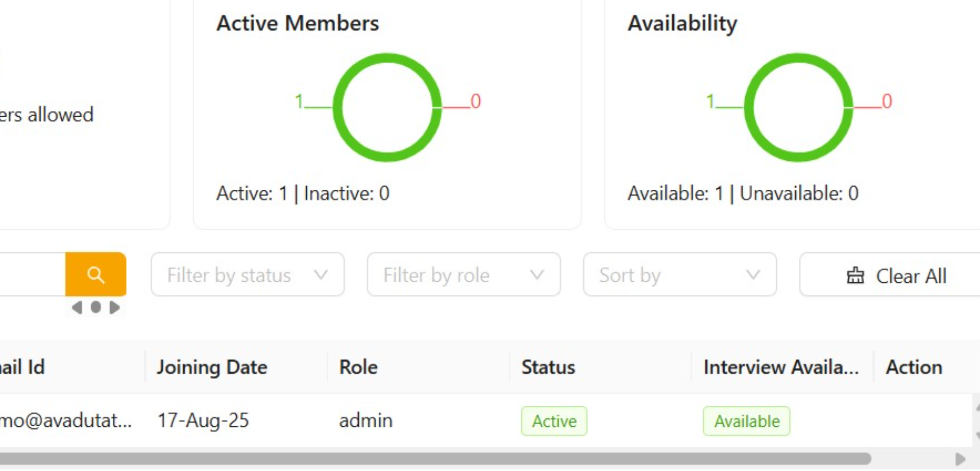
Task: Click the Status column header
Action: click(548, 367)
